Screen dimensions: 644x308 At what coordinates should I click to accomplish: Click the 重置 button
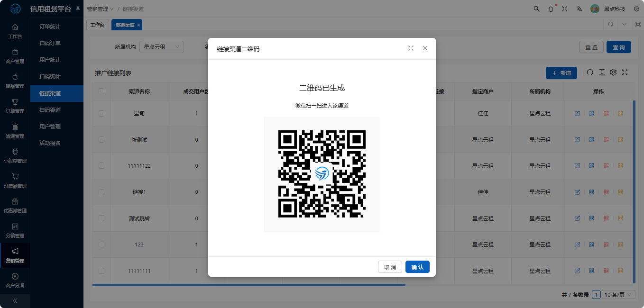coord(591,47)
